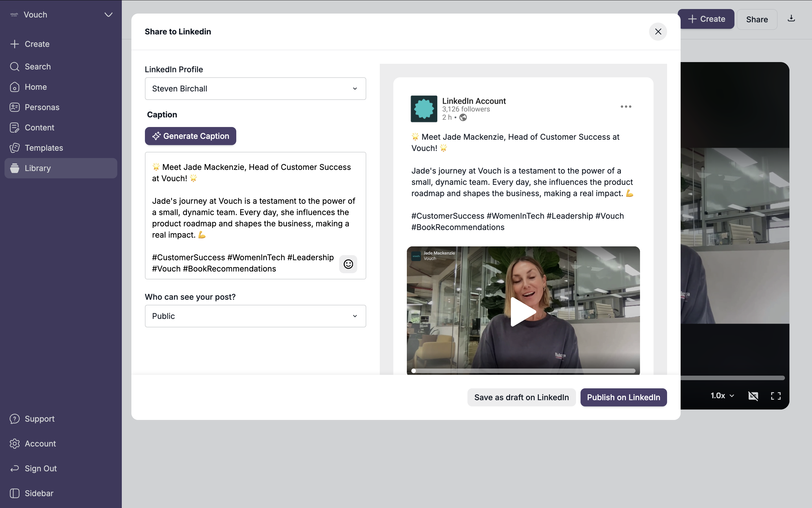Click Sign Out in the sidebar

click(61, 468)
